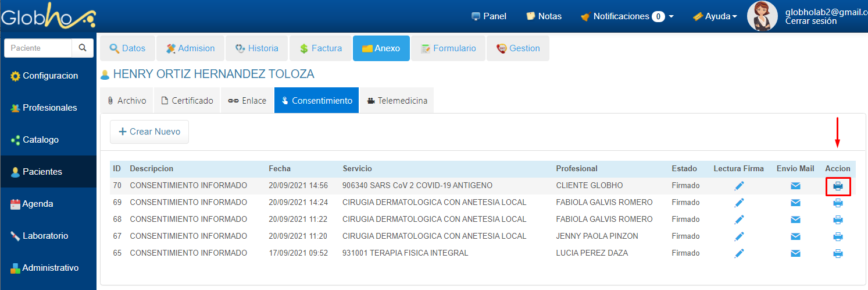
Task: Open signature reading for consent ID 70
Action: click(x=739, y=186)
